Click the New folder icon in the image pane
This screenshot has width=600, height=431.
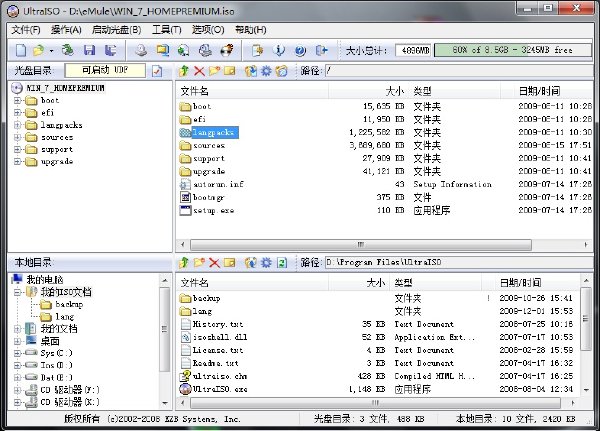214,71
